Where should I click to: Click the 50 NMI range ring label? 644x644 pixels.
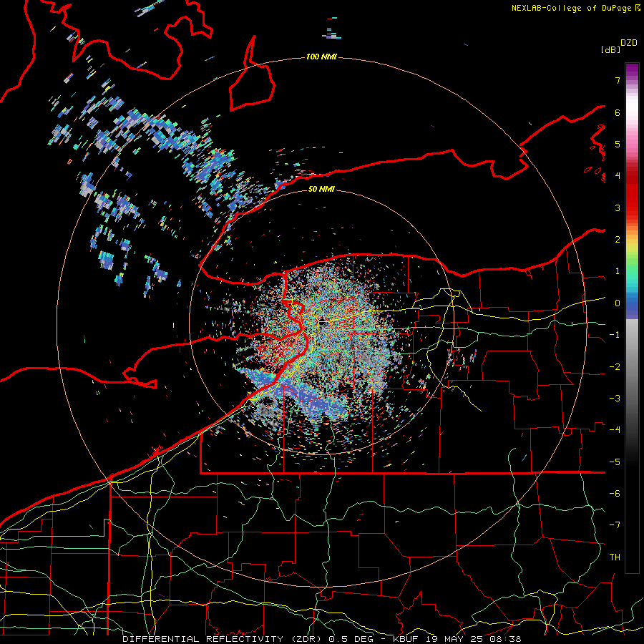(x=321, y=189)
